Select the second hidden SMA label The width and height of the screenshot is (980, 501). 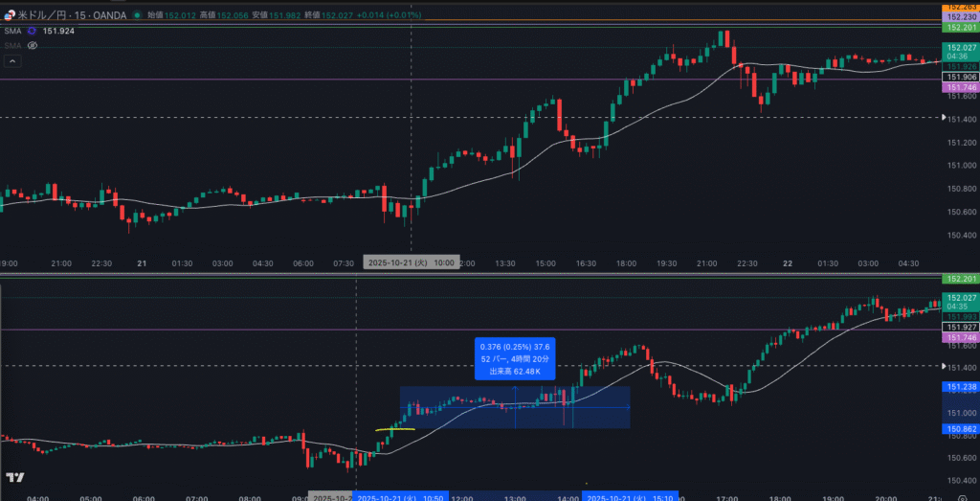pyautogui.click(x=11, y=45)
